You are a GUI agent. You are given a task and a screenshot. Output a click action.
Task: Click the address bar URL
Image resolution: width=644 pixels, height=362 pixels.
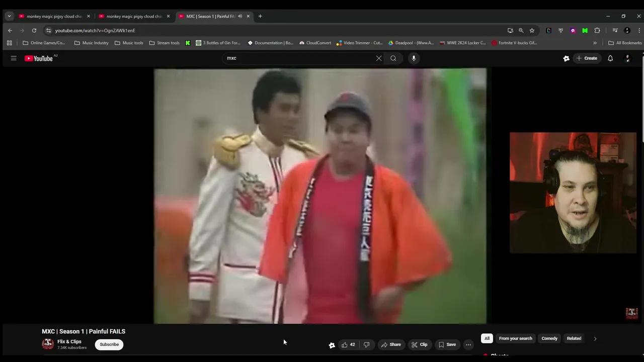click(x=95, y=30)
